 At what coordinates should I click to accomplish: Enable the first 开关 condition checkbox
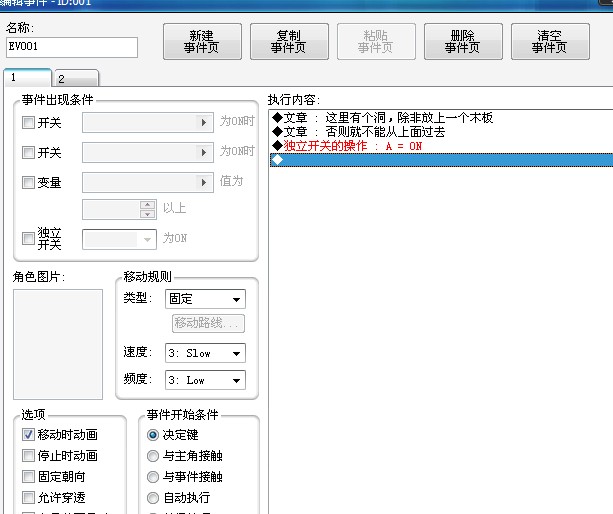coord(28,123)
